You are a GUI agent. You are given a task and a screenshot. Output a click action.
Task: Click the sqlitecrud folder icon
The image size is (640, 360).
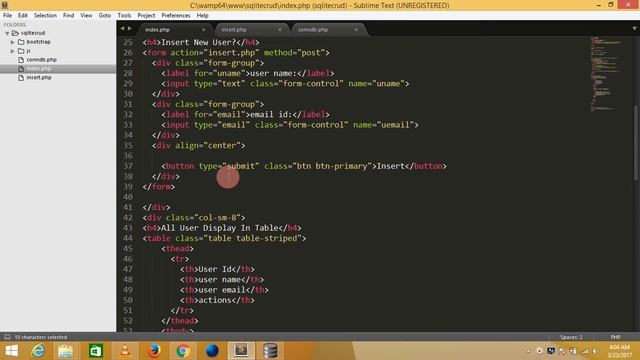16,33
